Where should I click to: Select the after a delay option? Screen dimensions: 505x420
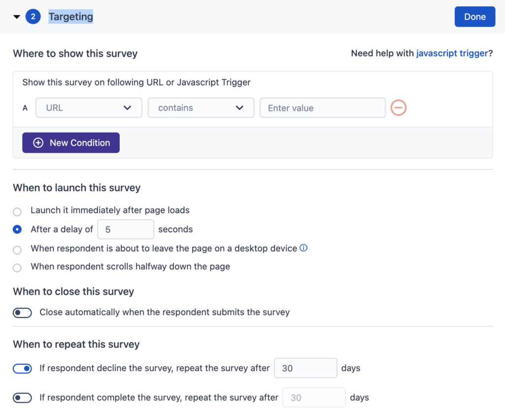click(x=17, y=229)
